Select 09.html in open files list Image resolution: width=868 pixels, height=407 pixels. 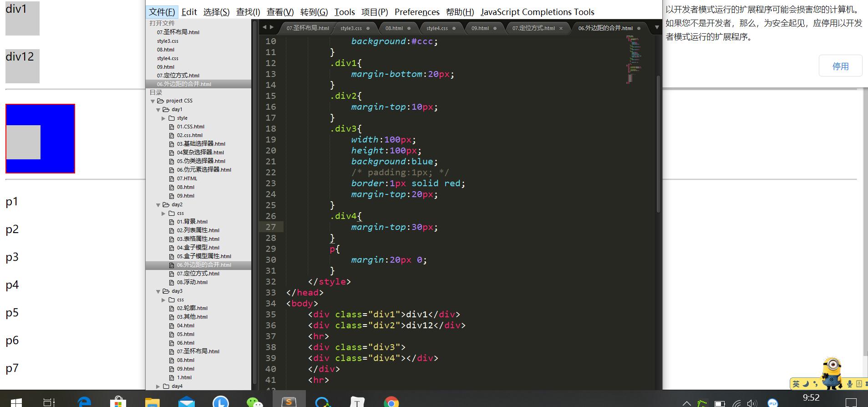pos(166,67)
